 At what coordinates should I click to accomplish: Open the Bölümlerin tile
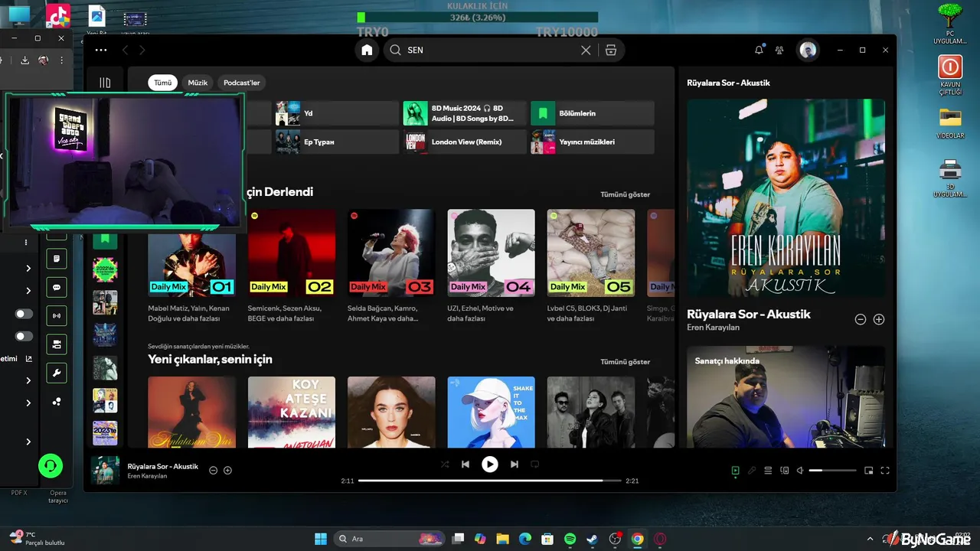(593, 113)
